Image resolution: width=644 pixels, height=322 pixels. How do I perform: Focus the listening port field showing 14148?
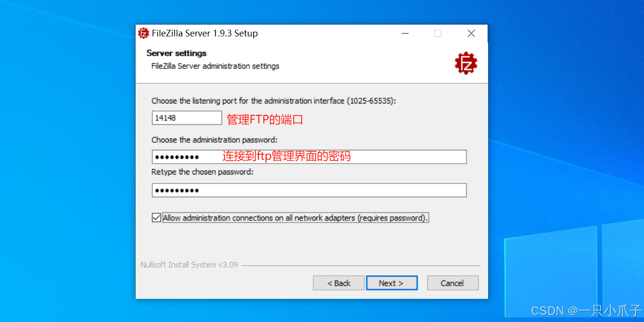pyautogui.click(x=187, y=118)
